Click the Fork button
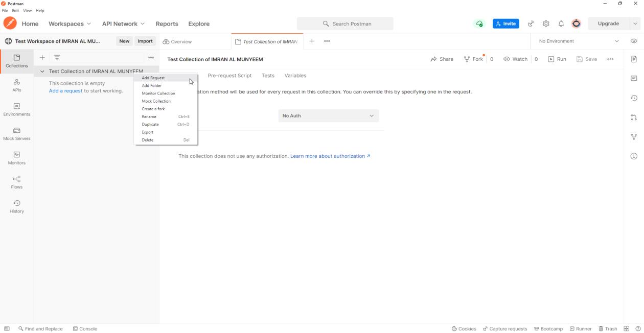 (473, 59)
